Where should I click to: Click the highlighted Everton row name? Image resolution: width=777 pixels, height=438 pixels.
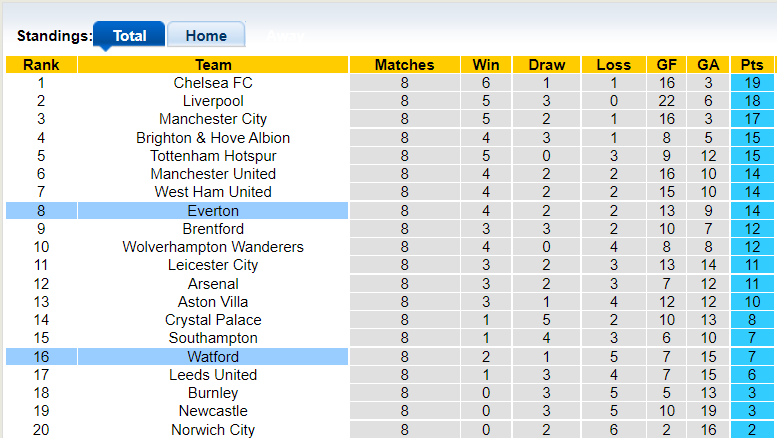coord(213,211)
